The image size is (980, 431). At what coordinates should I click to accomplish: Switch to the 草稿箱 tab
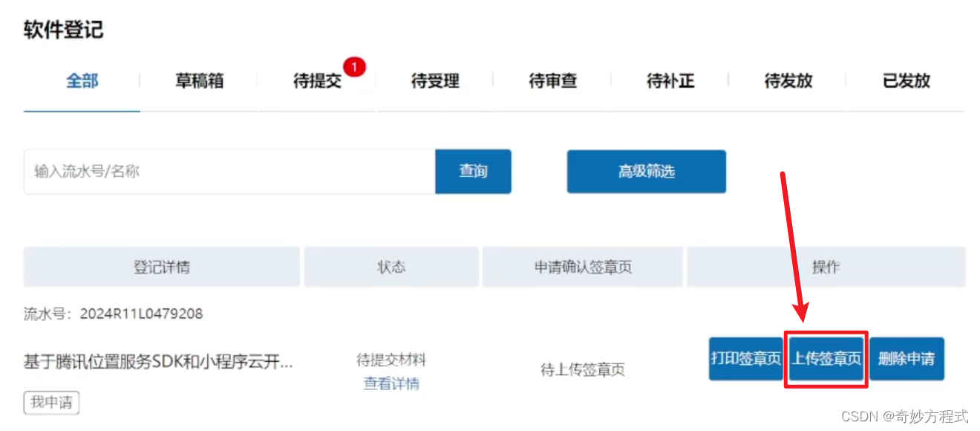coord(199,82)
